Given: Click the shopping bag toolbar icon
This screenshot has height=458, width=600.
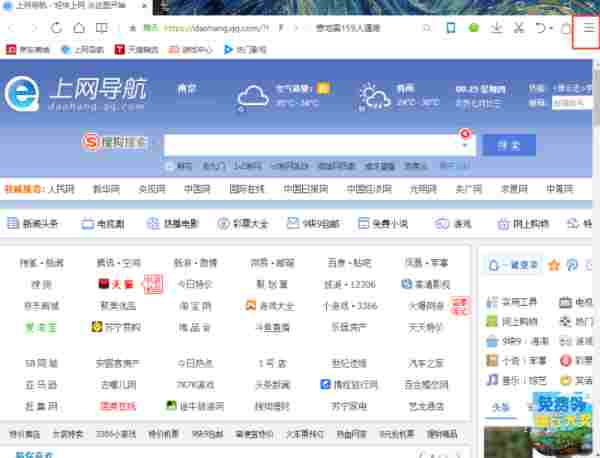Looking at the screenshot, I should (566, 28).
